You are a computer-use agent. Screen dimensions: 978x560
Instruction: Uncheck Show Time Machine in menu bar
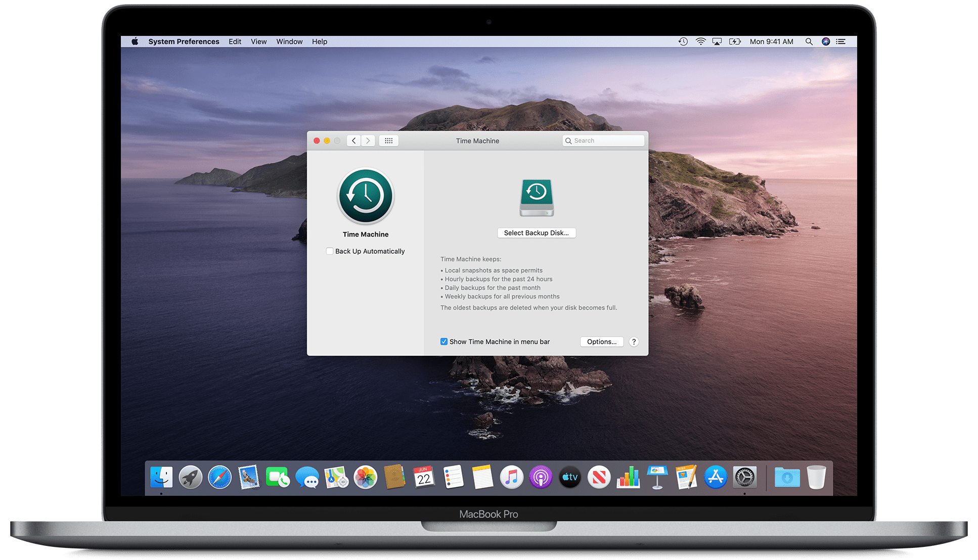[x=444, y=342]
